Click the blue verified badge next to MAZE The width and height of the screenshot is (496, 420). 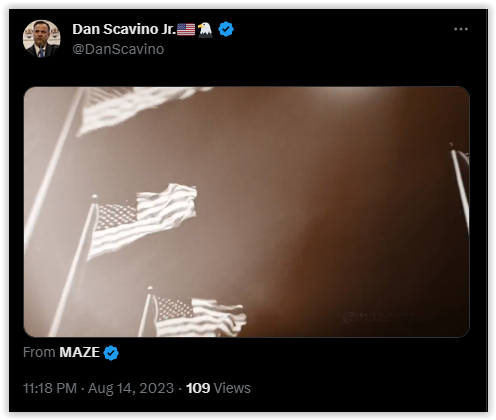(111, 353)
